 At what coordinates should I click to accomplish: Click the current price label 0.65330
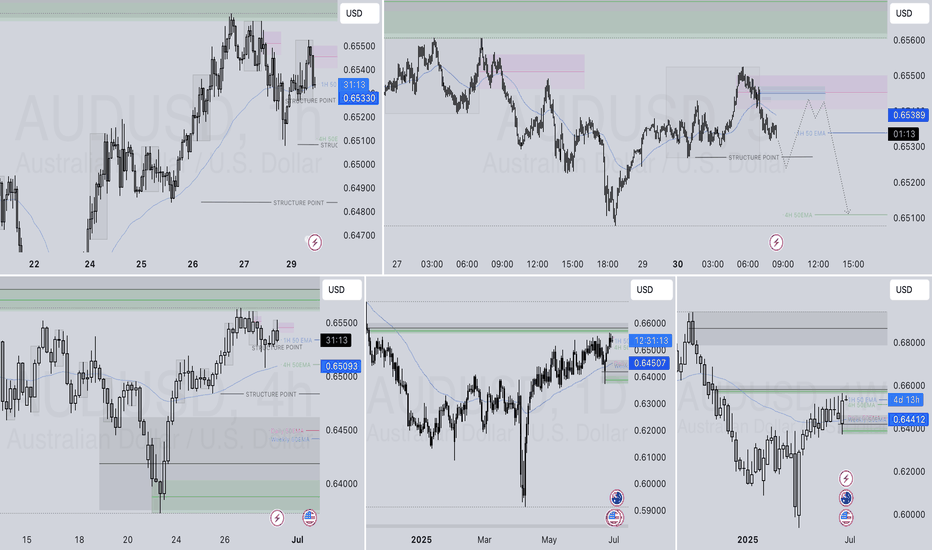(358, 98)
